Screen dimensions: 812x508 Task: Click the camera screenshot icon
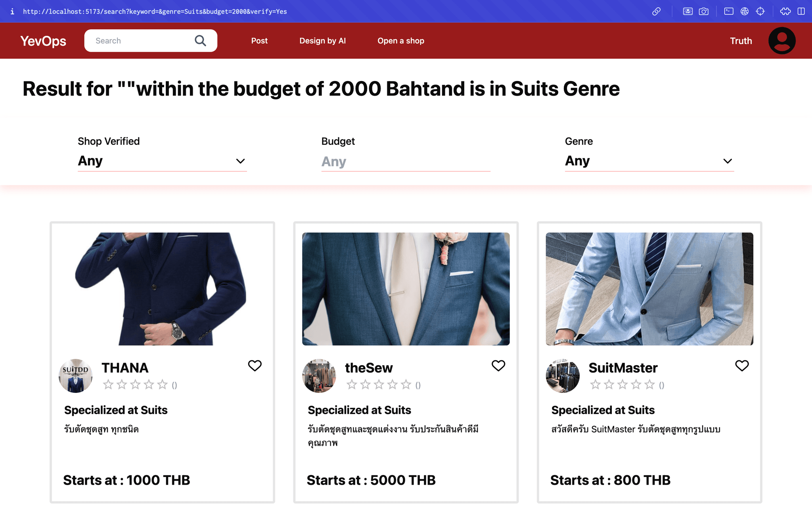coord(704,12)
